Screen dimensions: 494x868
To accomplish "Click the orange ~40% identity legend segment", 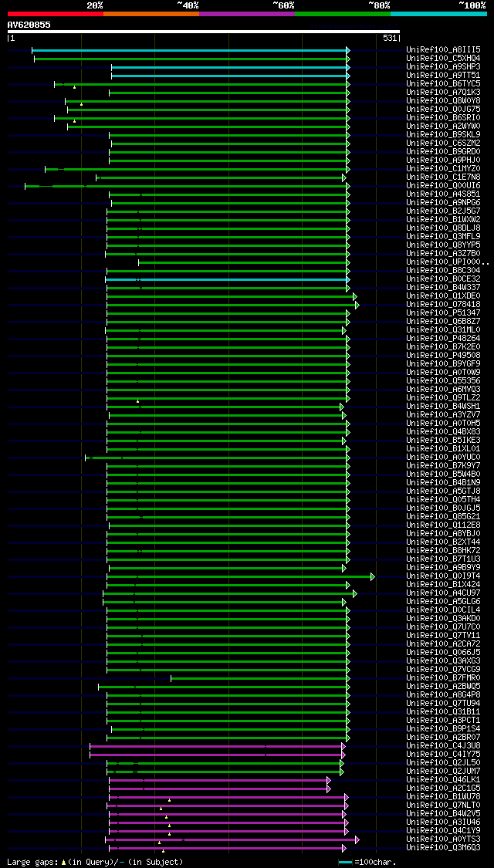I will pos(151,13).
